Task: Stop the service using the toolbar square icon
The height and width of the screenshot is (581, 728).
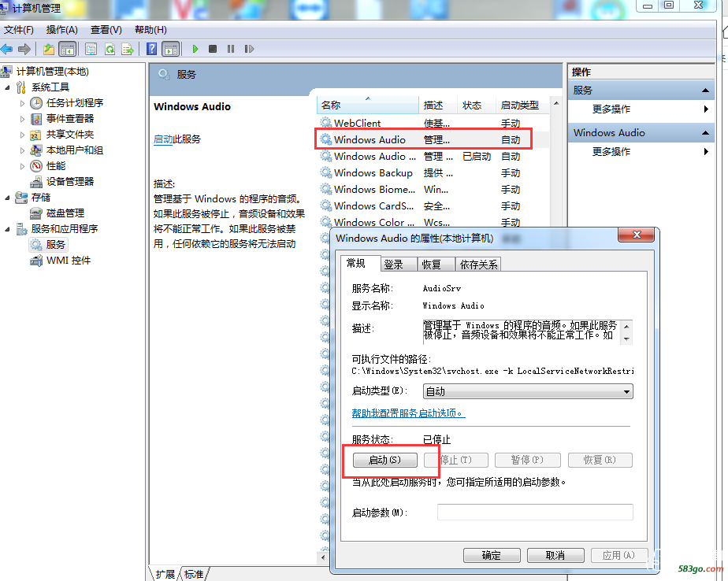Action: (213, 49)
